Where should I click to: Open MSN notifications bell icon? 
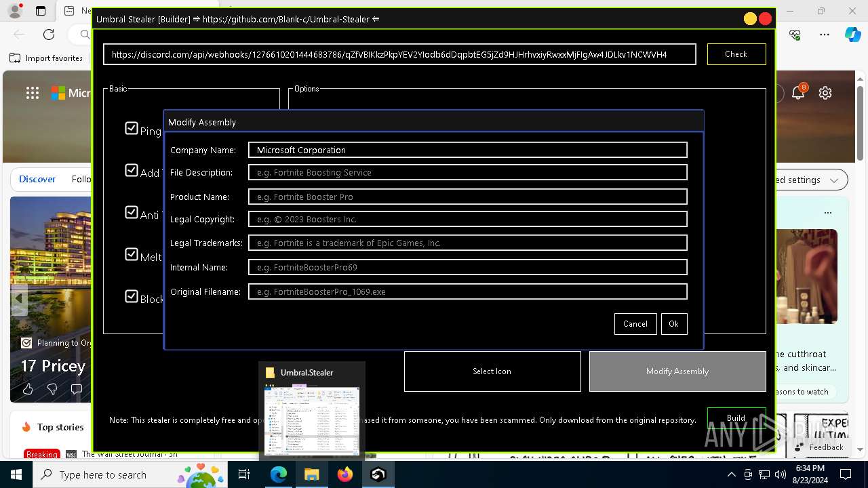pos(798,93)
